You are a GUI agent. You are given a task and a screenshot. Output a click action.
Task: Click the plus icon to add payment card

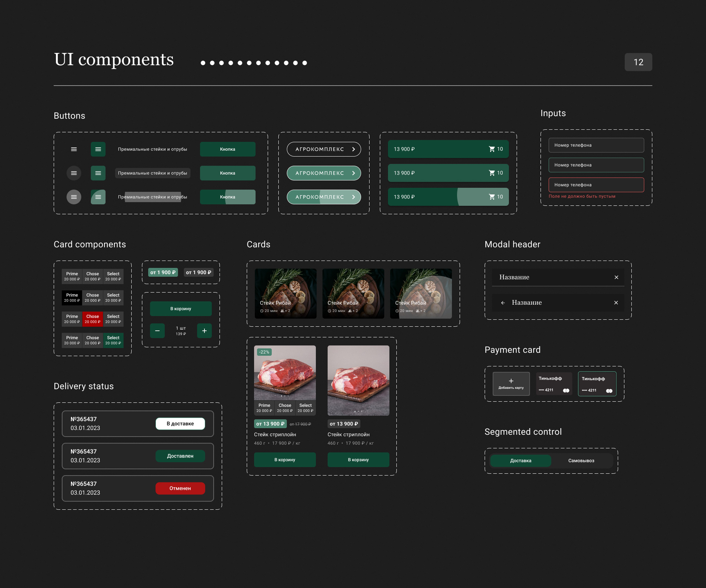511,381
